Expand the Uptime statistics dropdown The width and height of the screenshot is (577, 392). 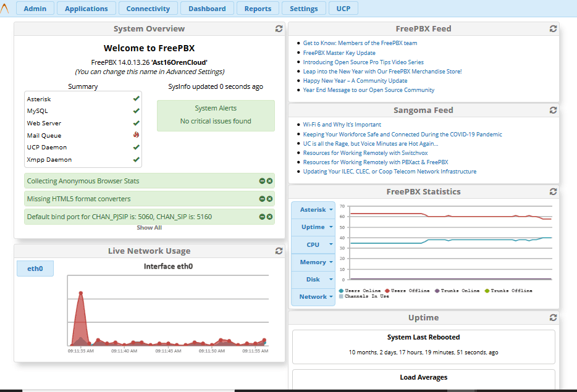click(313, 227)
